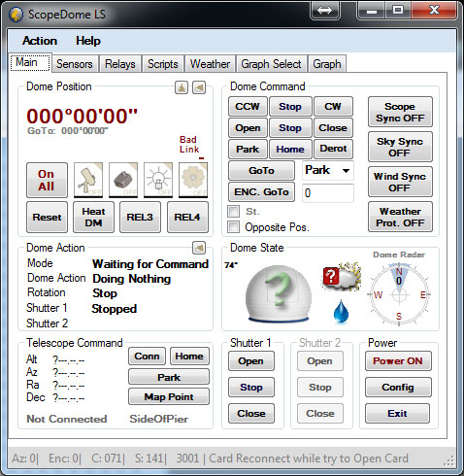Toggle the REL4 relay button

point(187,217)
